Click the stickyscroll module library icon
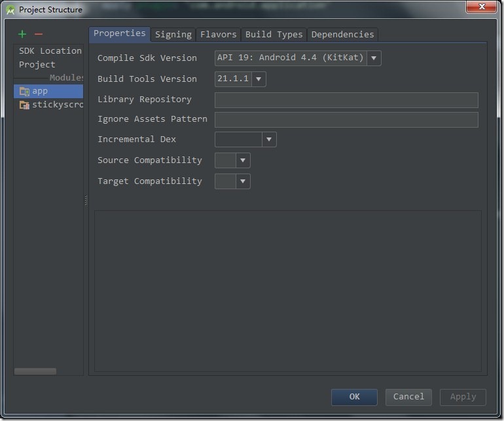Viewport: 504px width, 421px height. coord(24,105)
